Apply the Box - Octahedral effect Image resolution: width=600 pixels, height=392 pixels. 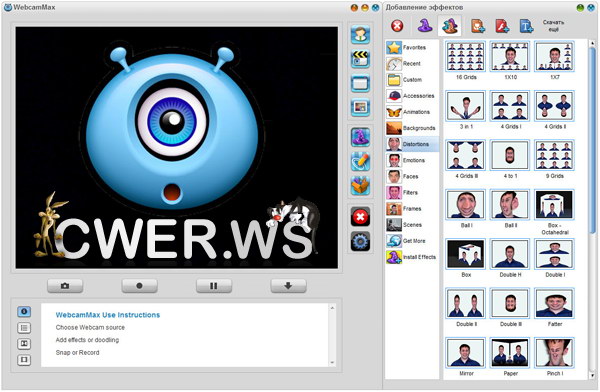point(554,204)
